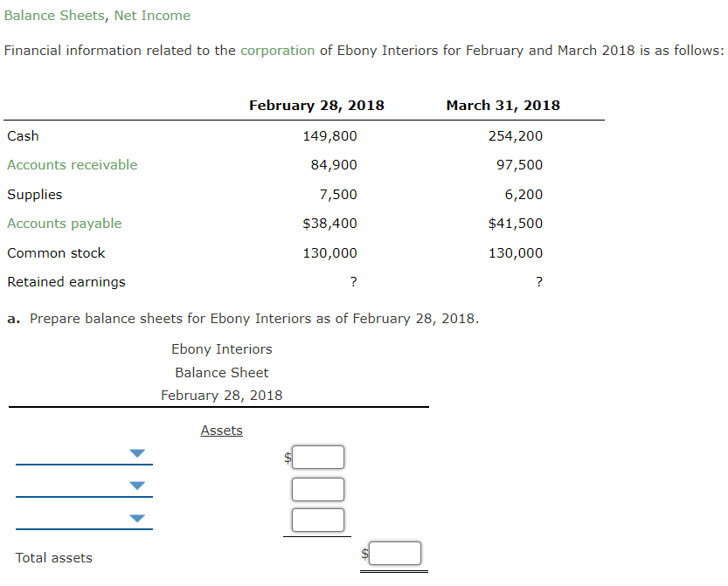Open the Net Income glossary link
Image resolution: width=728 pixels, height=586 pixels.
[150, 16]
